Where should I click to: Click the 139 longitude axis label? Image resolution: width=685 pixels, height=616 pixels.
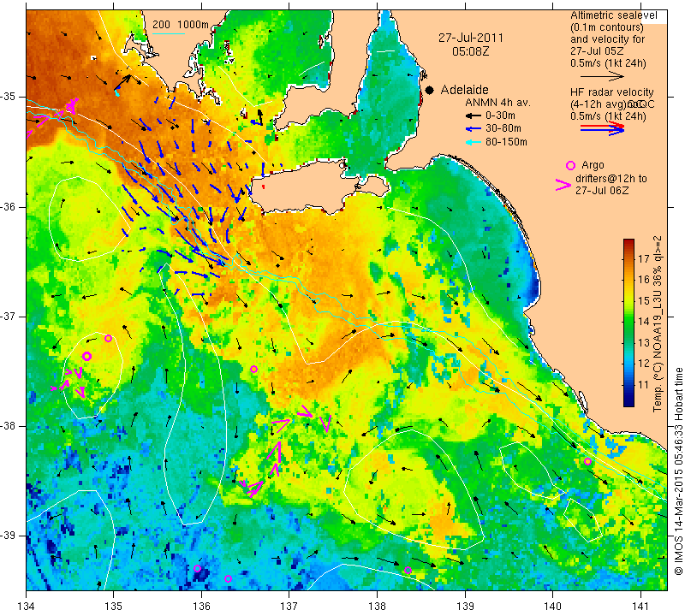pos(465,607)
